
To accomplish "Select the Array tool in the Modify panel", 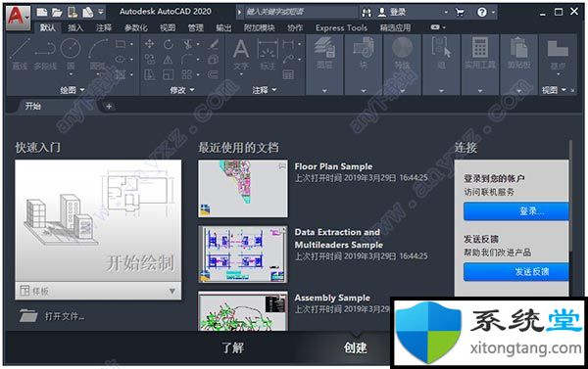I will coord(186,74).
